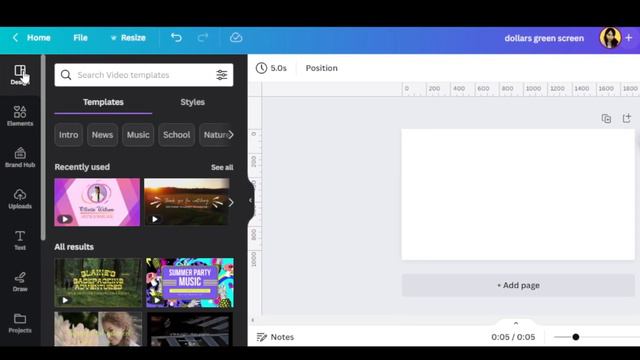Adjust the zoom slider handle
The height and width of the screenshot is (360, 640).
576,337
